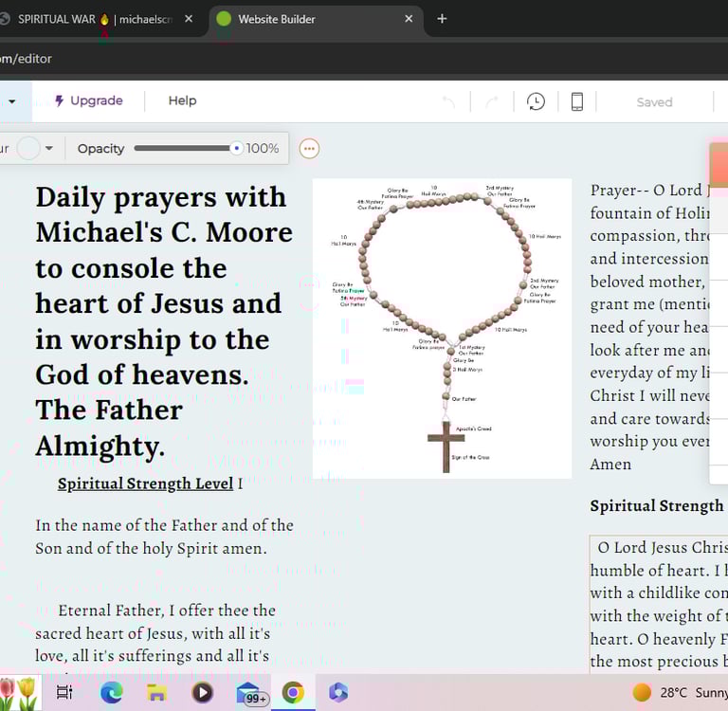Select the rosary diagram image

click(442, 328)
